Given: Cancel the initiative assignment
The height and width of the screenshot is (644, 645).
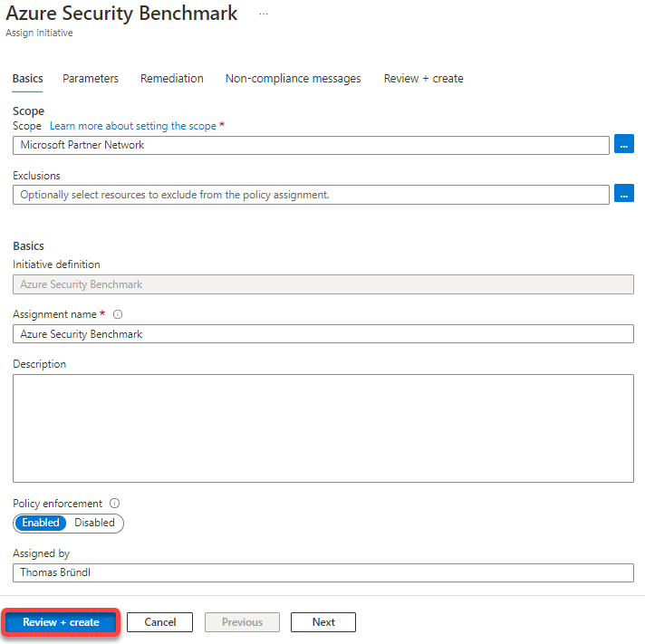Looking at the screenshot, I should 160,622.
